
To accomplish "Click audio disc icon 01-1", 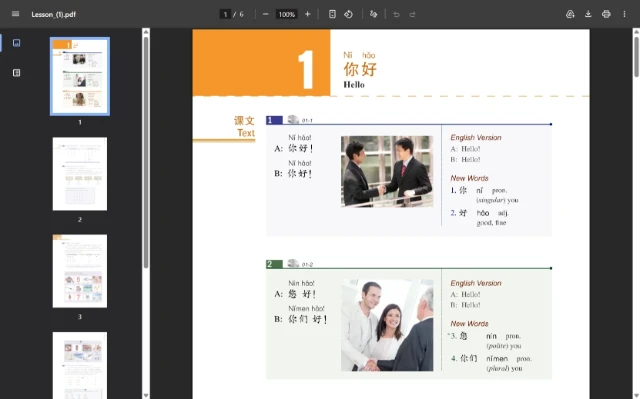I will (293, 120).
